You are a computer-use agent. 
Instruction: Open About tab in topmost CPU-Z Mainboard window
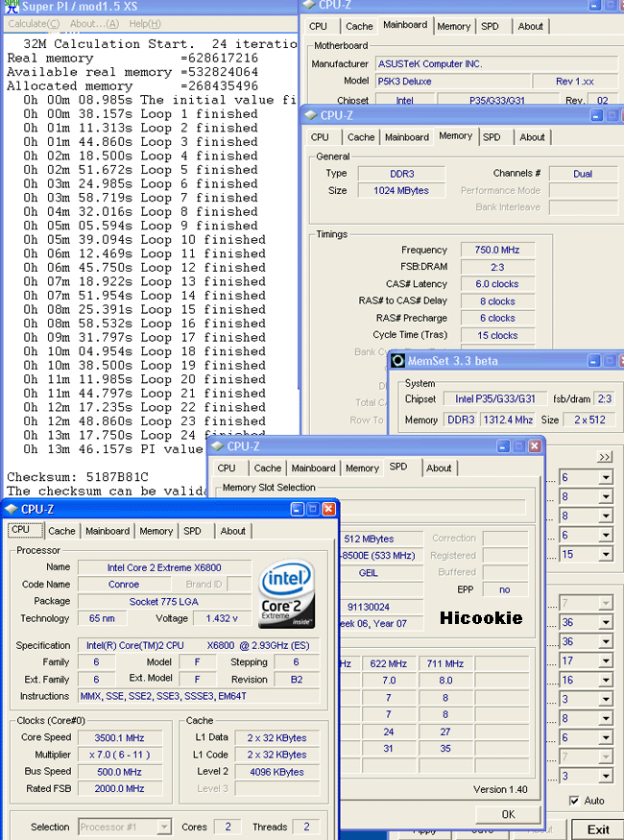pos(531,26)
